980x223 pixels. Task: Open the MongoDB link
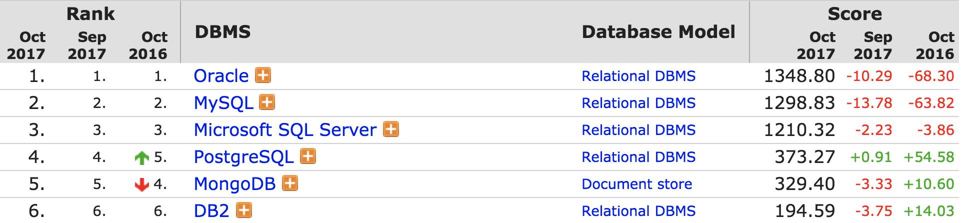pos(234,184)
